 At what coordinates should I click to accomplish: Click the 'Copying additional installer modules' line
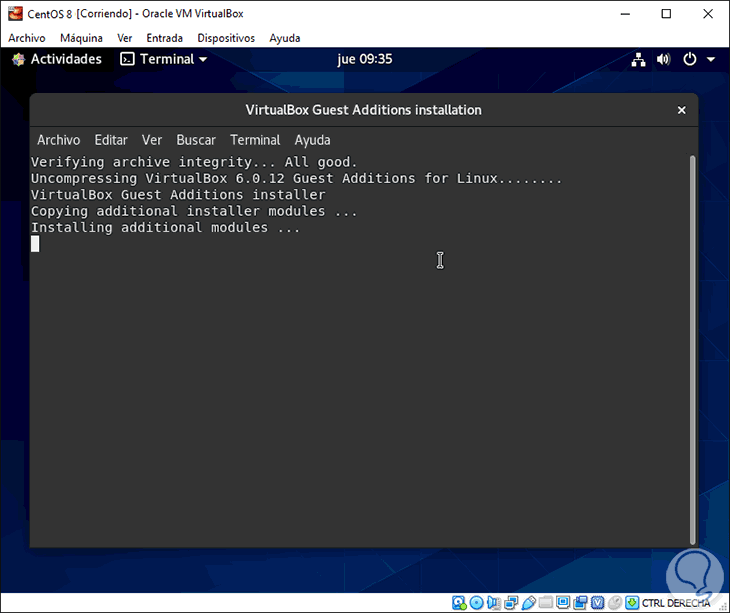coord(194,211)
